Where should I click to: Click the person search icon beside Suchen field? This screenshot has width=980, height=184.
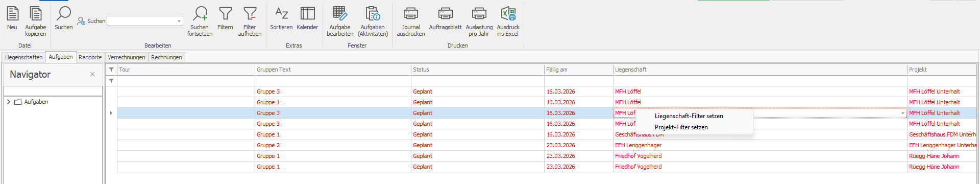coord(81,21)
